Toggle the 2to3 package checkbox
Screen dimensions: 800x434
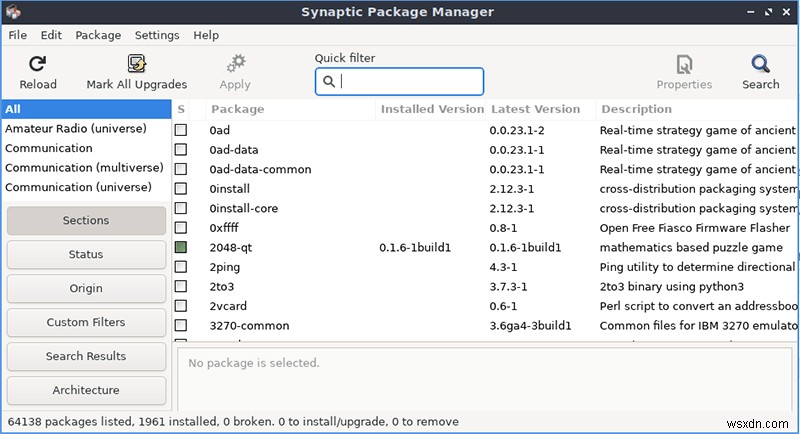tap(181, 286)
